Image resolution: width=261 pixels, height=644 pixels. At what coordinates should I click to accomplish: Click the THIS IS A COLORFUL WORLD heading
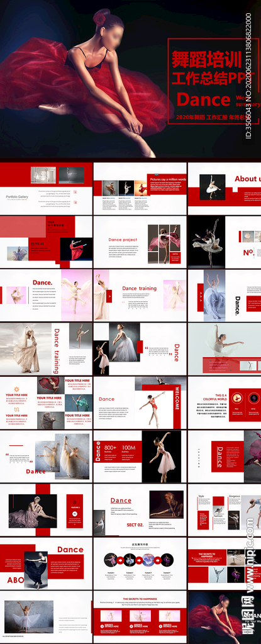[x=214, y=397]
